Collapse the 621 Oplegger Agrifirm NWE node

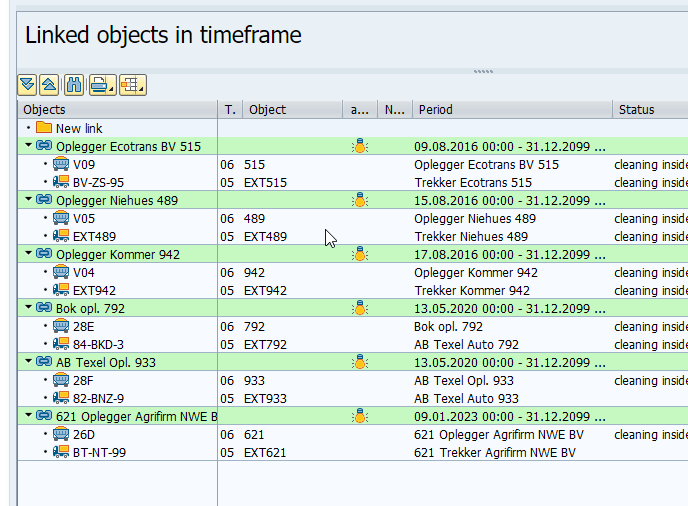[x=29, y=415]
